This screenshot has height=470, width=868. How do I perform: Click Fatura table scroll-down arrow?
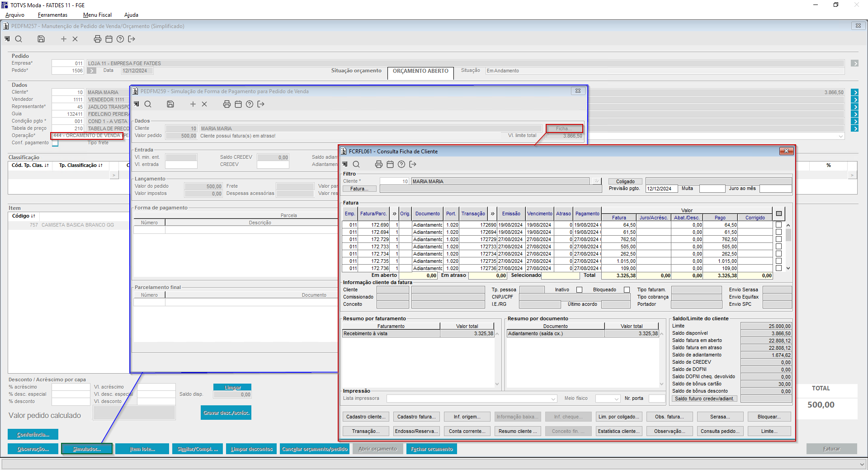point(788,268)
